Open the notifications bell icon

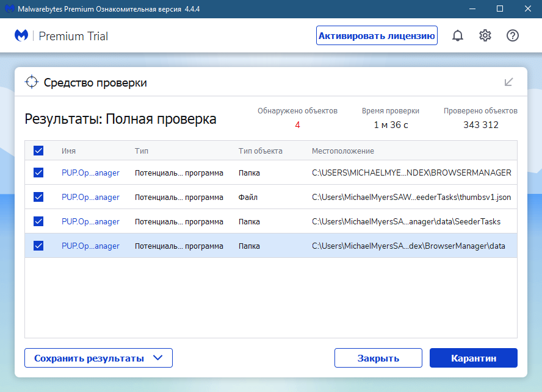coord(458,35)
